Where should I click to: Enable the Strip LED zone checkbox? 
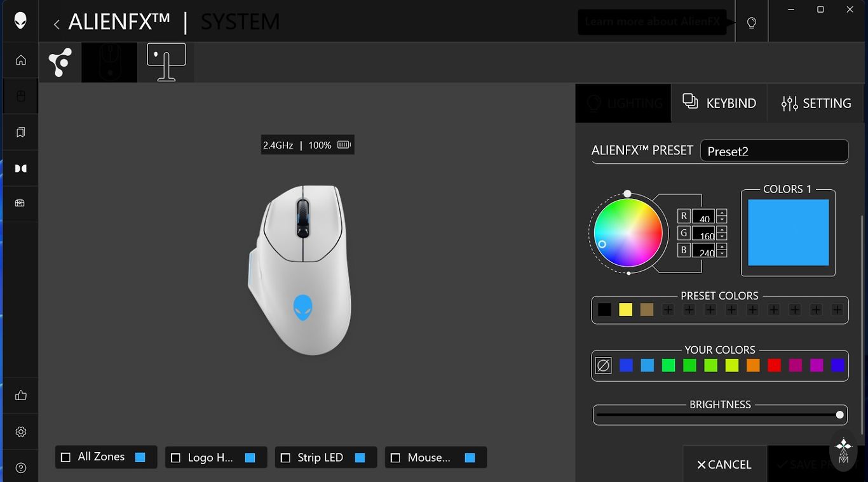(x=285, y=457)
